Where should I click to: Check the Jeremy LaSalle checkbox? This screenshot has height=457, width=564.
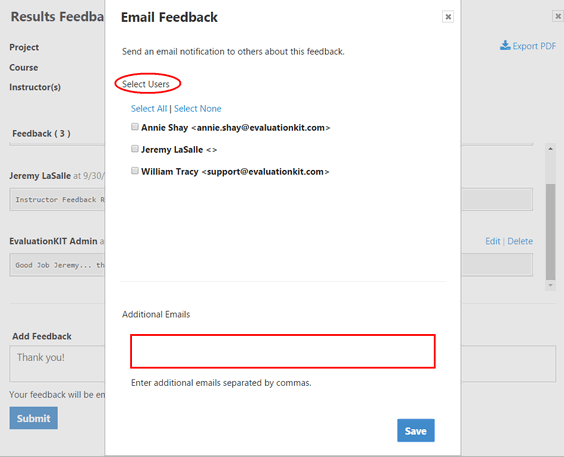pyautogui.click(x=135, y=148)
